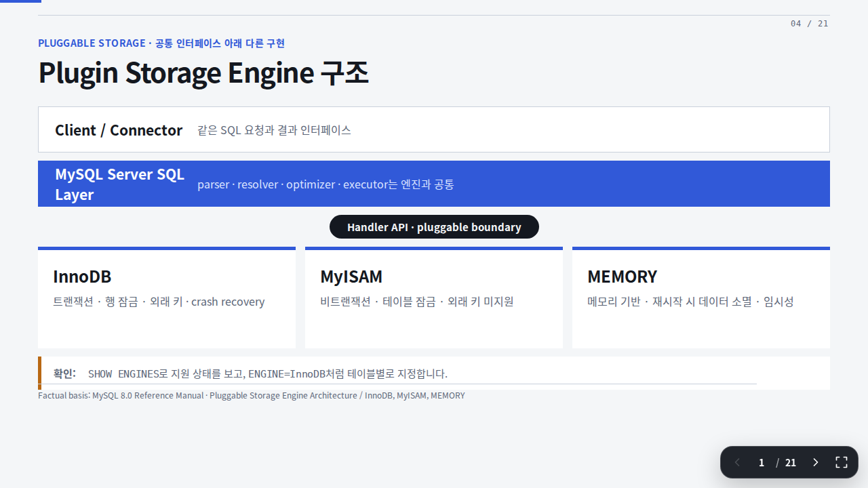Click the 확인: label

click(64, 373)
